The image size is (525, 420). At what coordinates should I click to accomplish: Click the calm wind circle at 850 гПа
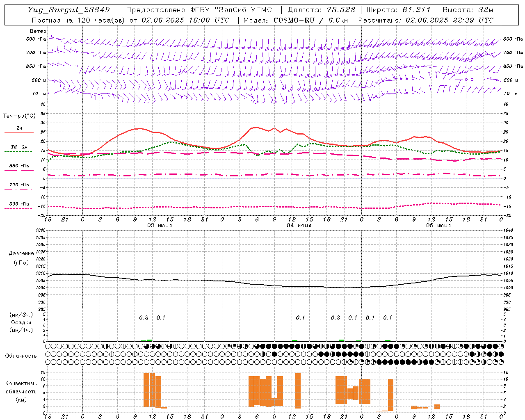tap(77, 66)
